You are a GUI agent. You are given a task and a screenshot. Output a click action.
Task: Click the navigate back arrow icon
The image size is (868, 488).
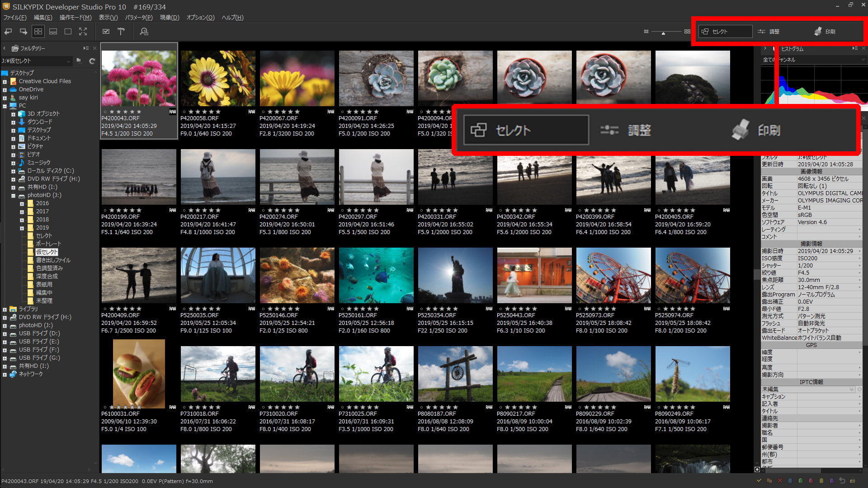click(x=8, y=31)
